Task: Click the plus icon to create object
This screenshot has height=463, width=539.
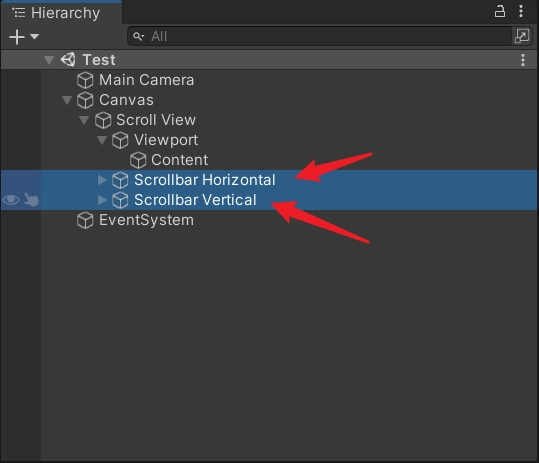Action: point(17,36)
